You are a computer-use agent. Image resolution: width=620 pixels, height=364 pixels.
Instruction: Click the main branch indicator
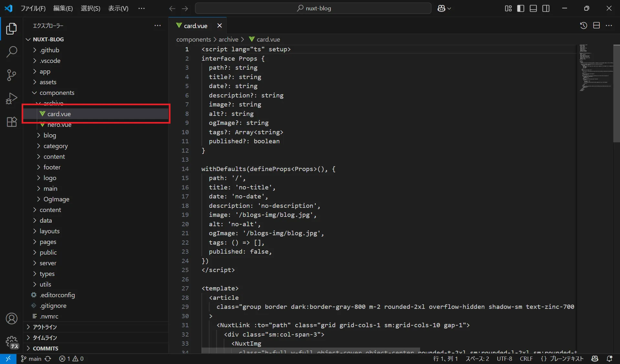[x=31, y=359]
